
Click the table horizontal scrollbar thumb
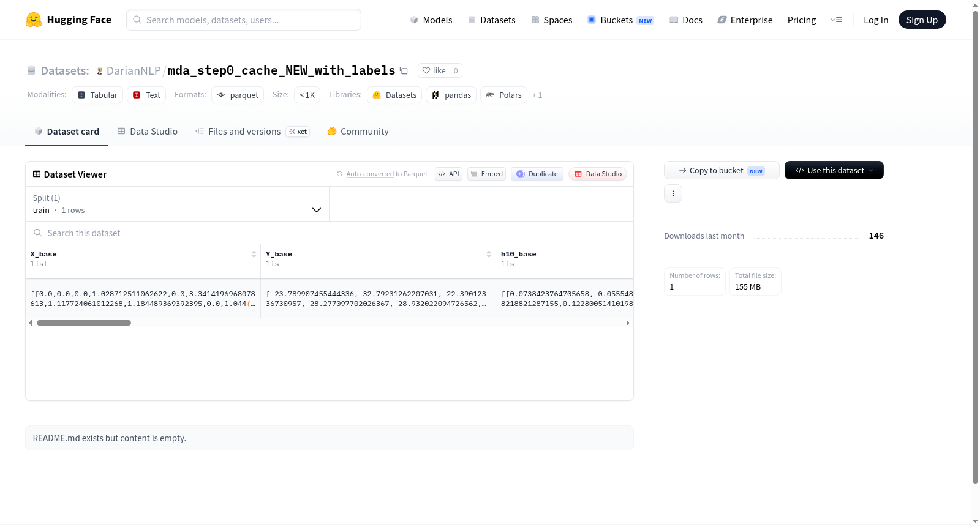(84, 323)
